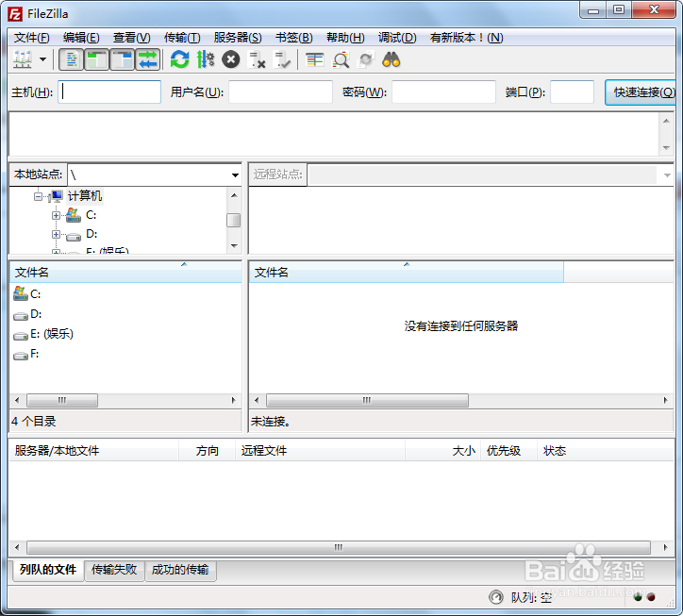
Task: Click remote file list horizontal scrollbar thumb
Action: pyautogui.click(x=367, y=400)
